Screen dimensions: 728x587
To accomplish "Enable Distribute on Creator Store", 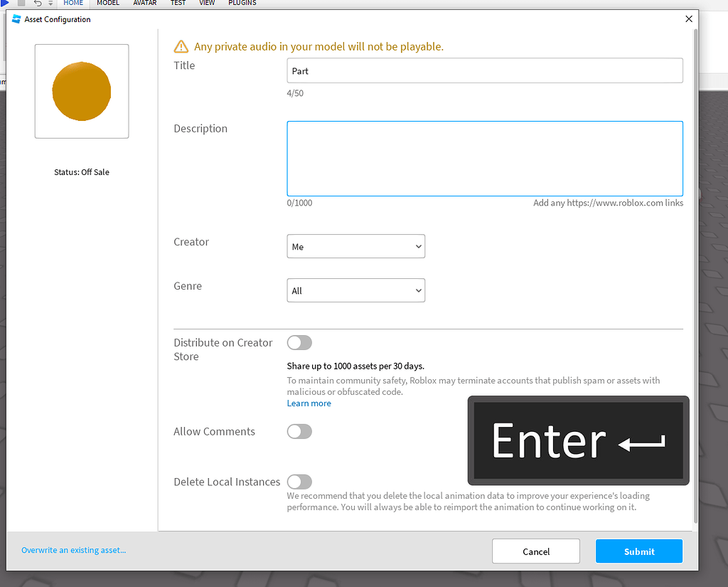I will 299,342.
